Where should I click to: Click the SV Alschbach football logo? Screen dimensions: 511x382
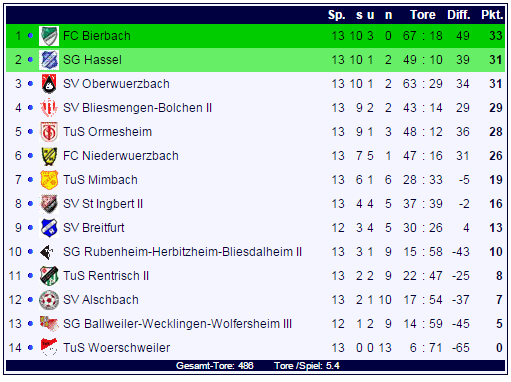(x=49, y=300)
